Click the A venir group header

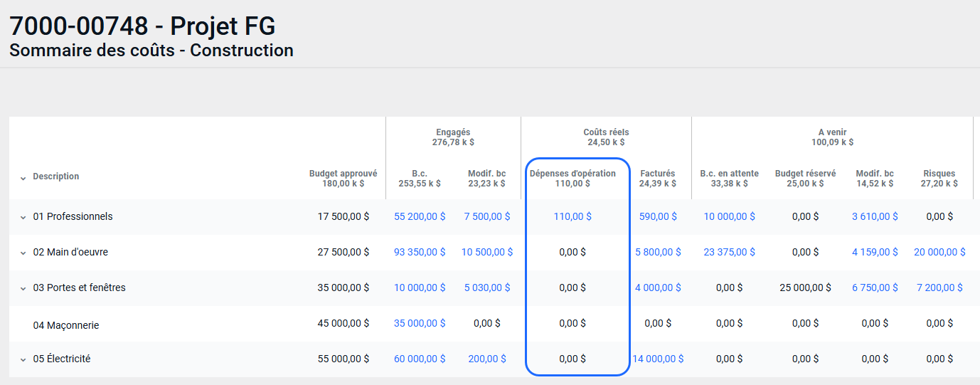(x=832, y=137)
